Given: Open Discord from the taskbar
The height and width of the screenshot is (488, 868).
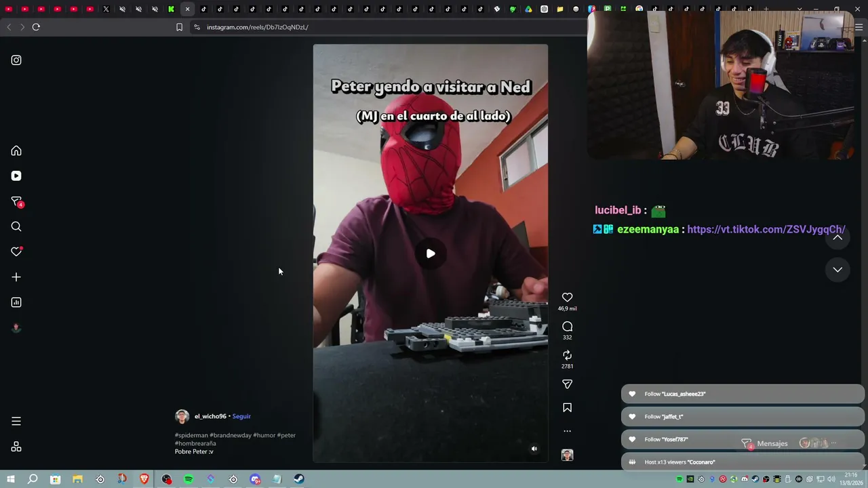Looking at the screenshot, I should (255, 479).
